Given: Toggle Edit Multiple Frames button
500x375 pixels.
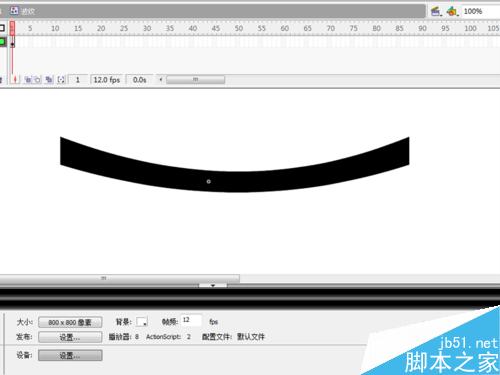Looking at the screenshot, I should coord(49,80).
